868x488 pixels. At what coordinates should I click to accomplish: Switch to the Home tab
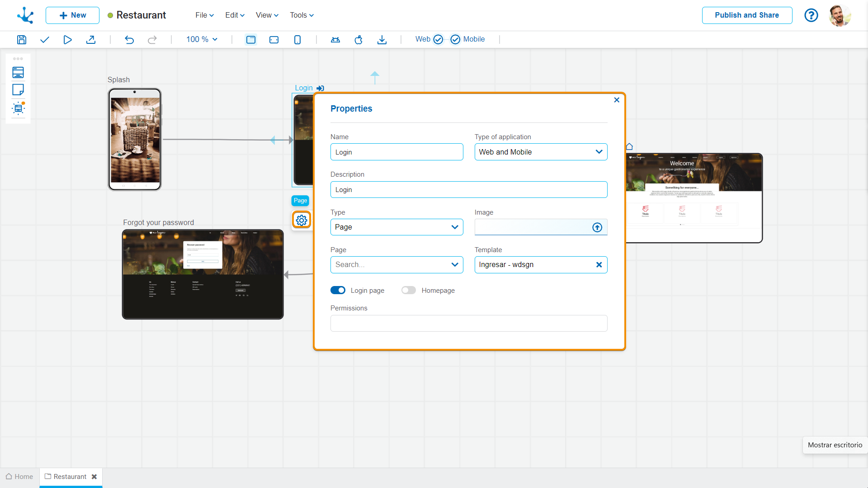(19, 477)
